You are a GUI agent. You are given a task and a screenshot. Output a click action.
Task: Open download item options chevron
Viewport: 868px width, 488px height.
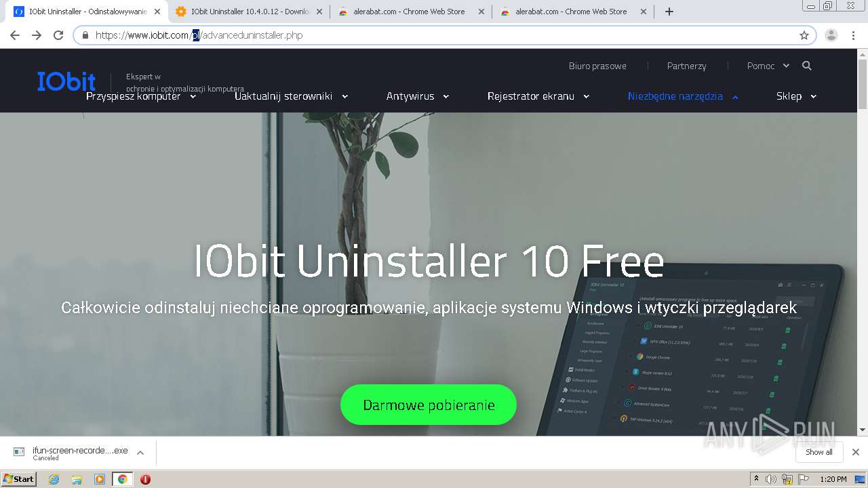tap(140, 452)
